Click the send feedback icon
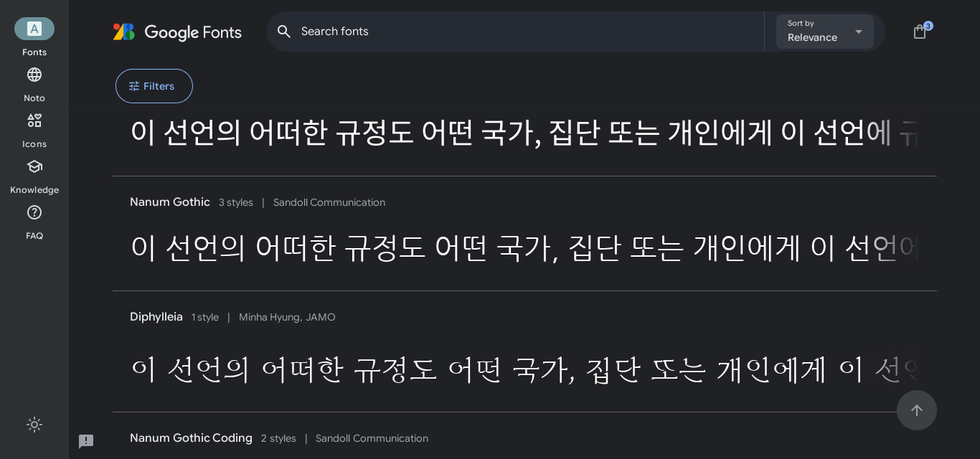This screenshot has height=459, width=980. [86, 441]
